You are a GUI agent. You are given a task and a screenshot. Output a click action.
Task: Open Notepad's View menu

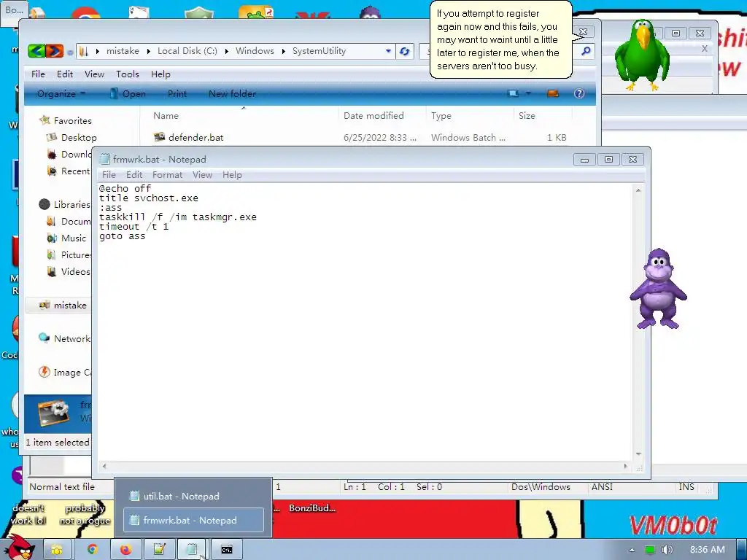(202, 175)
